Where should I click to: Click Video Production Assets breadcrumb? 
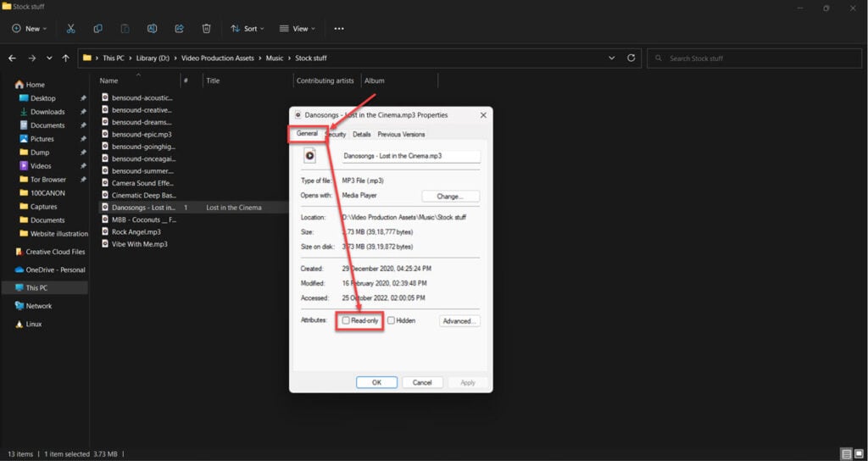tap(220, 58)
